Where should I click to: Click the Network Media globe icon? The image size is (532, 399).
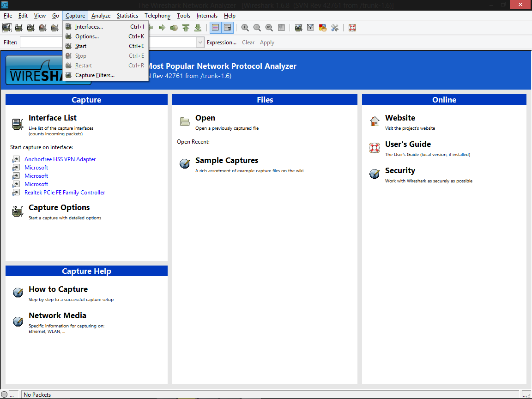pos(18,321)
